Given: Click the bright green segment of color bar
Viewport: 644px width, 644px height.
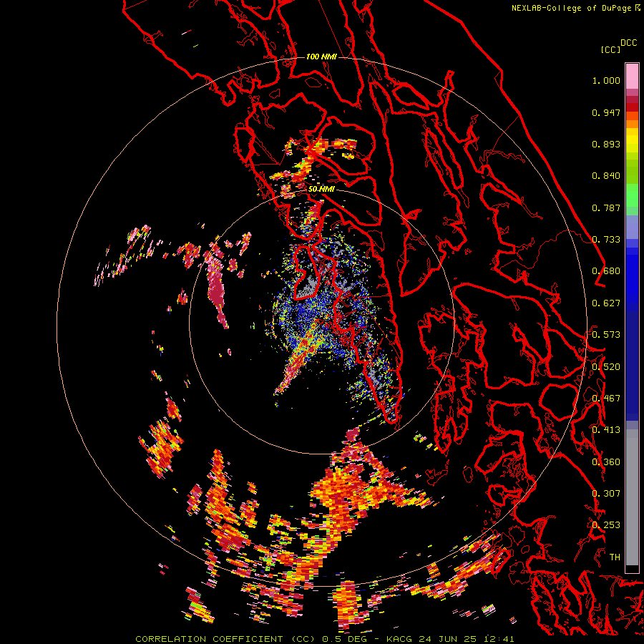Looking at the screenshot, I should click(632, 195).
